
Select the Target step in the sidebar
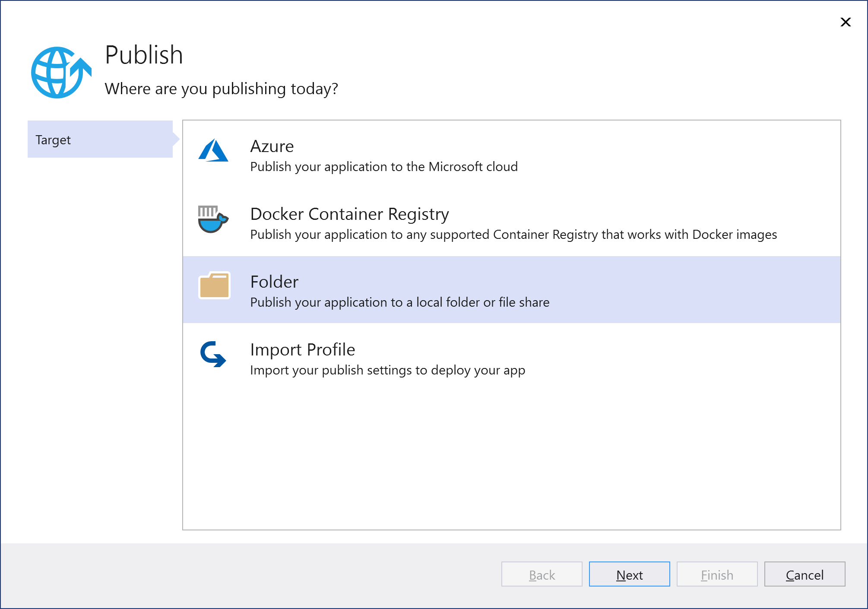(x=100, y=139)
